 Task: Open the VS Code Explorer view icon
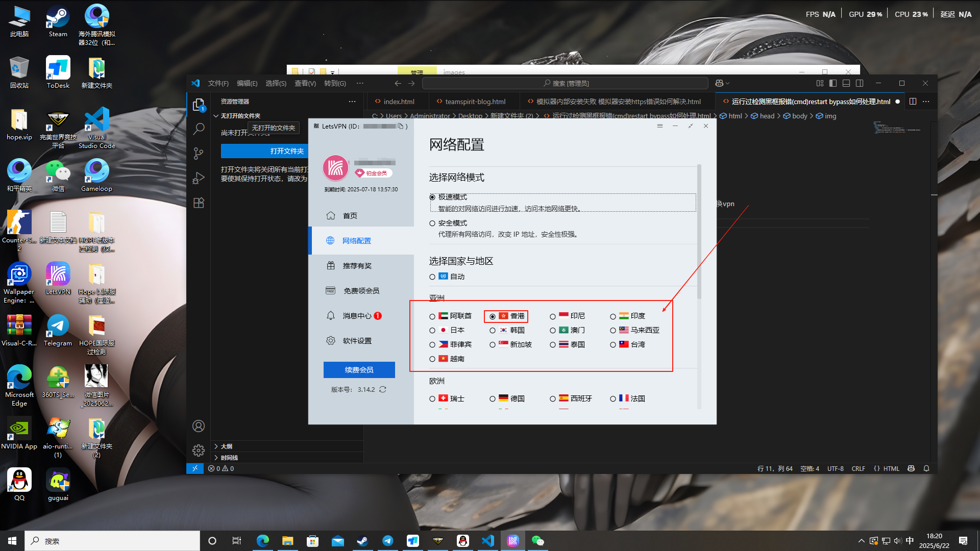(199, 105)
